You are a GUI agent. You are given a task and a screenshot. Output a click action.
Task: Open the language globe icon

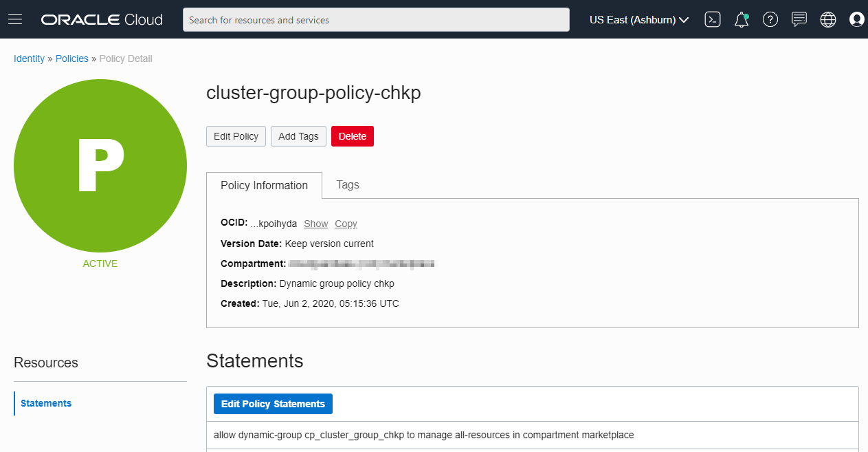point(828,20)
